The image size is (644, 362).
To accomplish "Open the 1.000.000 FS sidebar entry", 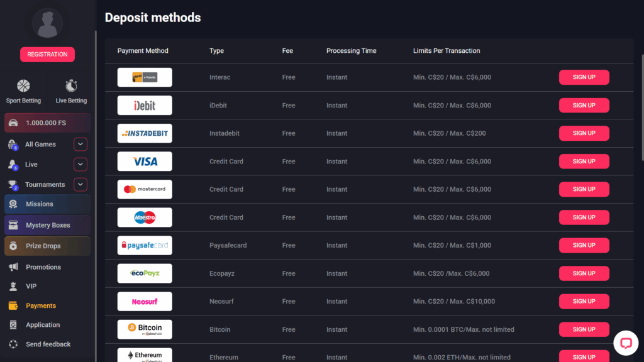I will (x=47, y=123).
